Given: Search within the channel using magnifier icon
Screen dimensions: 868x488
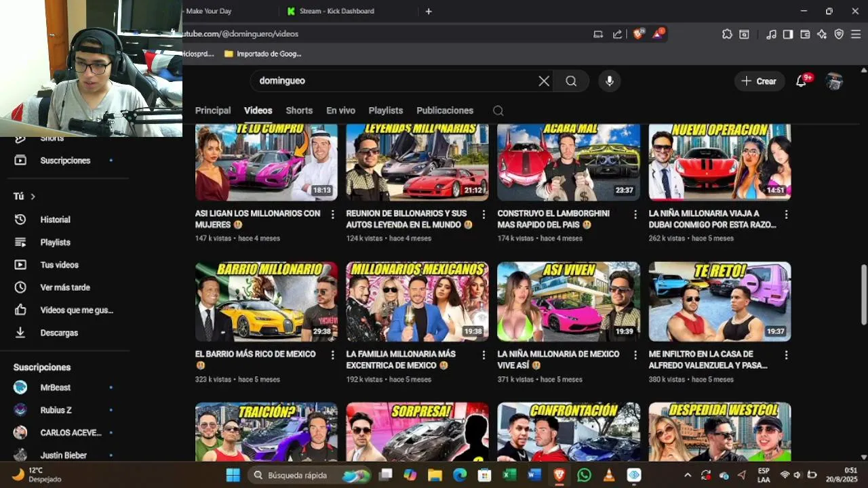Looking at the screenshot, I should click(x=498, y=110).
